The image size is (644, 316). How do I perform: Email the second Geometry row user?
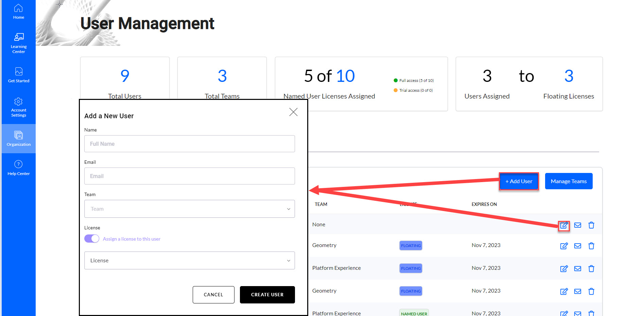(x=578, y=291)
